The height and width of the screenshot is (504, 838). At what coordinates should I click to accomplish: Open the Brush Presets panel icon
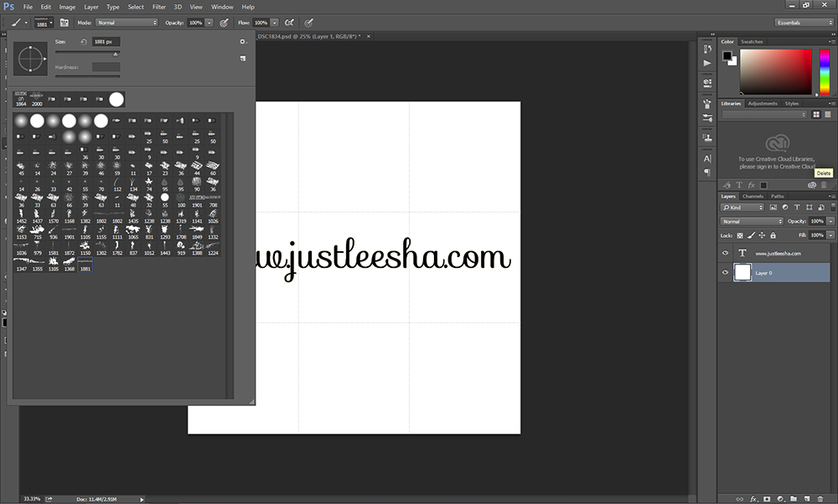(707, 118)
